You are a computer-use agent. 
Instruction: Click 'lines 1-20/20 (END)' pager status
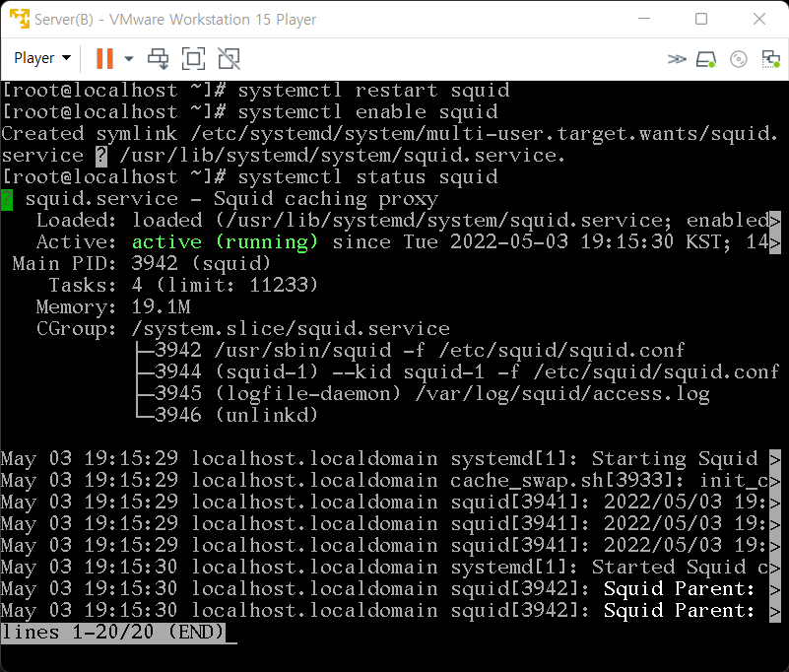click(112, 632)
